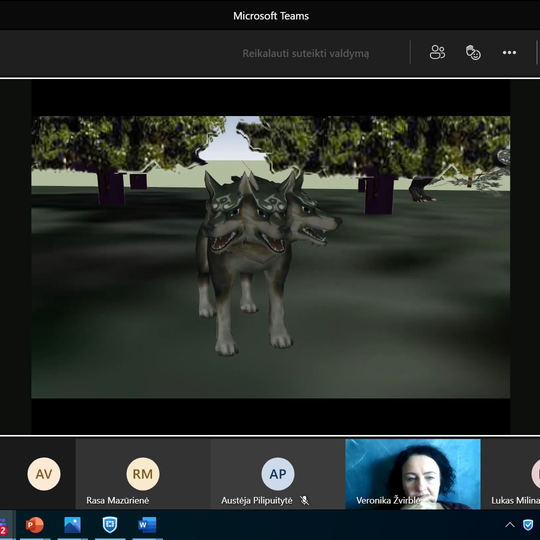Expand the hidden system tray icons chevron
540x540 pixels.
510,525
